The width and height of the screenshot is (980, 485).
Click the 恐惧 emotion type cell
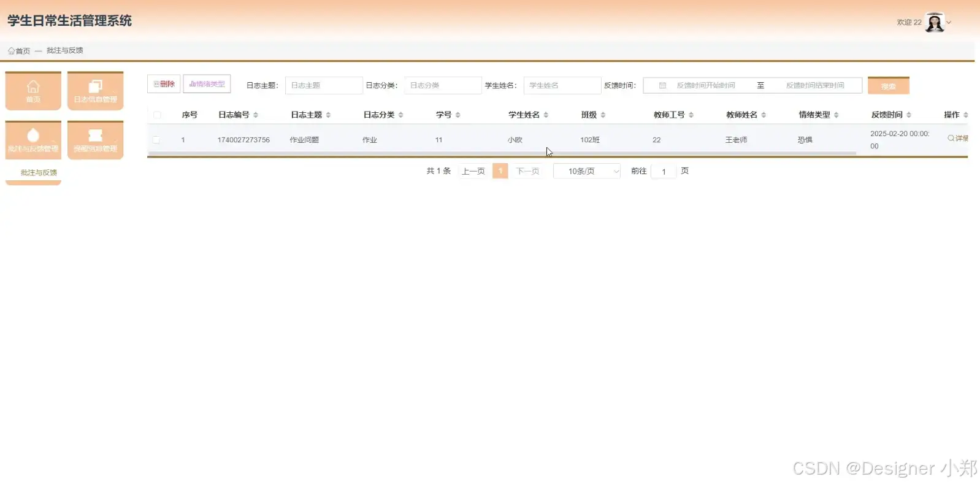[x=805, y=140]
